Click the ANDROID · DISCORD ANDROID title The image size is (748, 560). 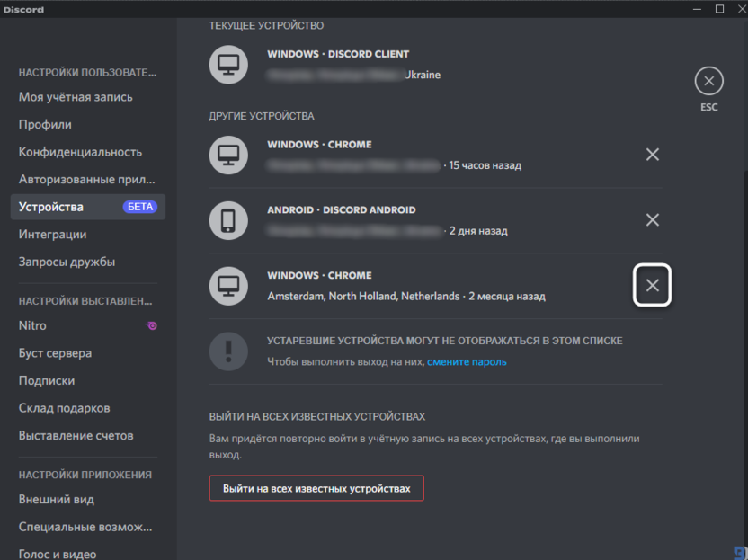[x=341, y=209]
